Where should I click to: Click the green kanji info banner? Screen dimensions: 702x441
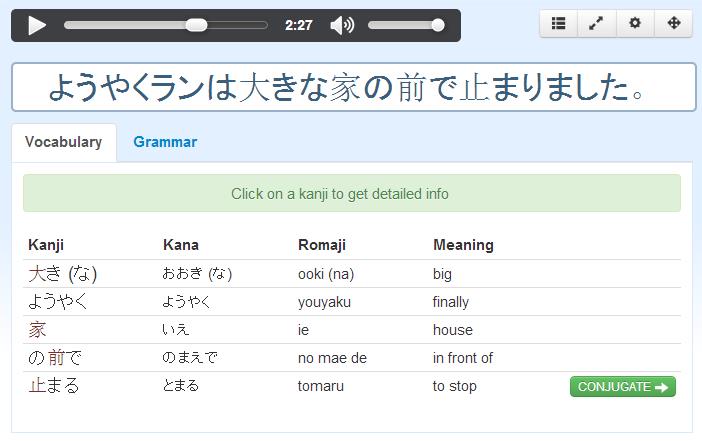(x=352, y=193)
